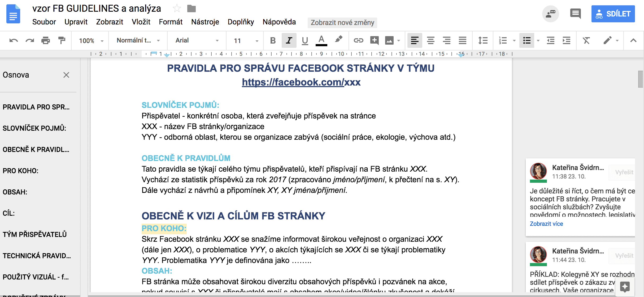Toggle bold formatting

pos(273,40)
